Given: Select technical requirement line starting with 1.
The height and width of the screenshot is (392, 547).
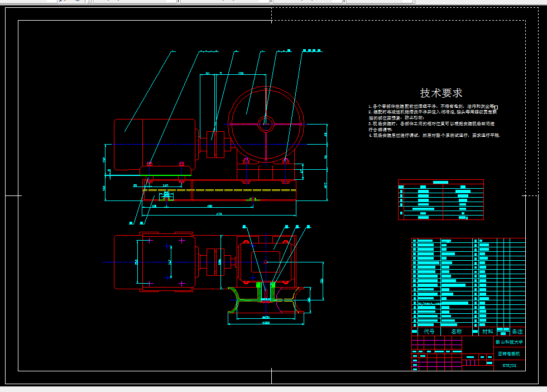Looking at the screenshot, I should point(431,106).
